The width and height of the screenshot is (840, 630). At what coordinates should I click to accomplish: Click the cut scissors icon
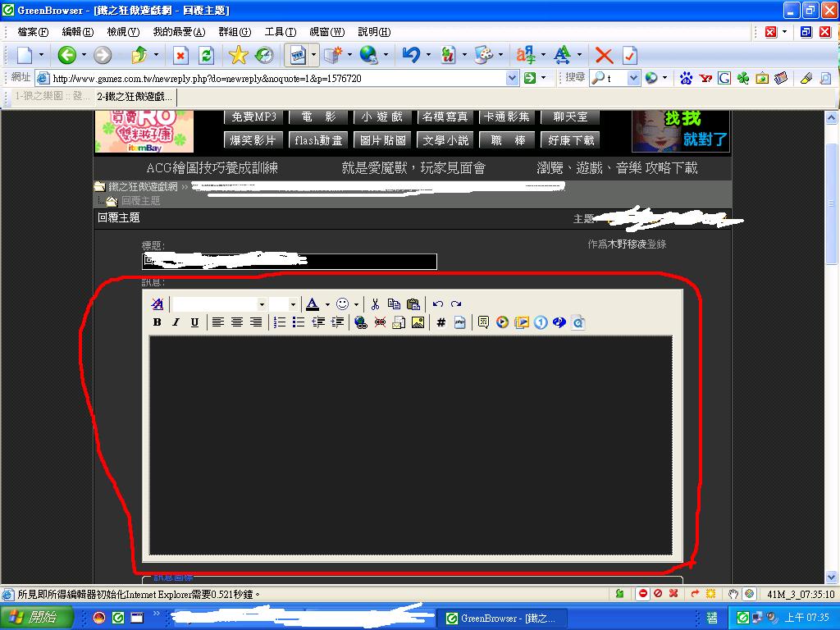375,304
